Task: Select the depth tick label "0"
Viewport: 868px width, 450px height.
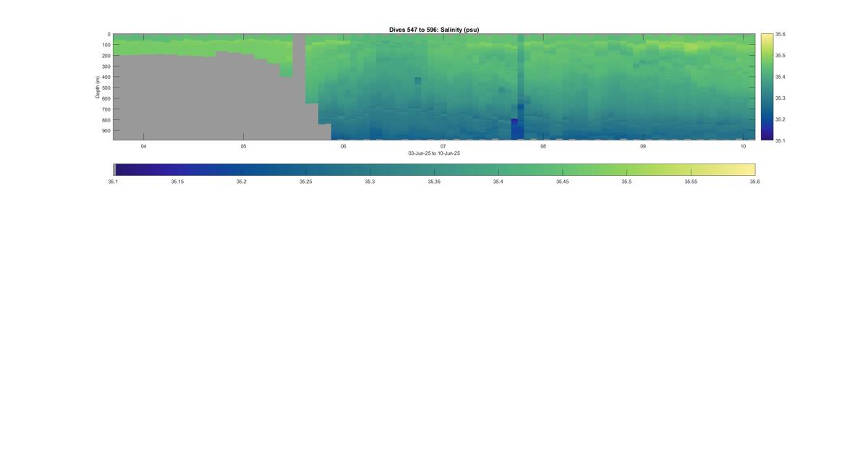Action: pyautogui.click(x=109, y=34)
